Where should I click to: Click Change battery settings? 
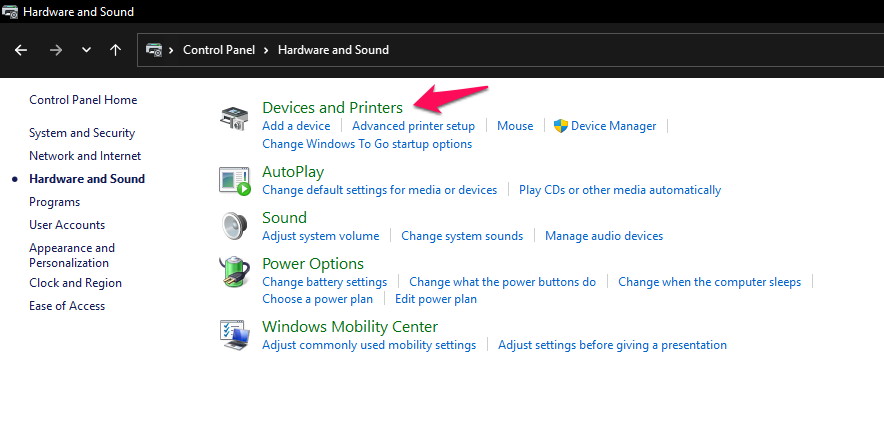(x=325, y=282)
